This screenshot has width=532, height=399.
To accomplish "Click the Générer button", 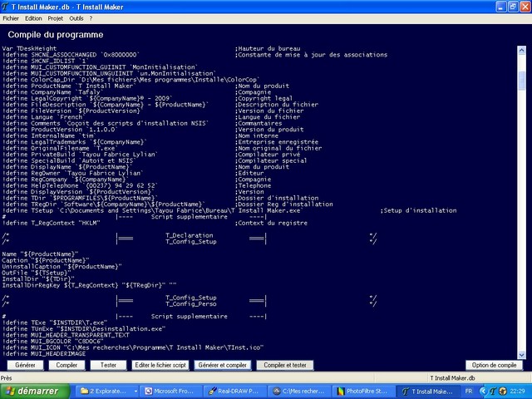I will click(26, 365).
